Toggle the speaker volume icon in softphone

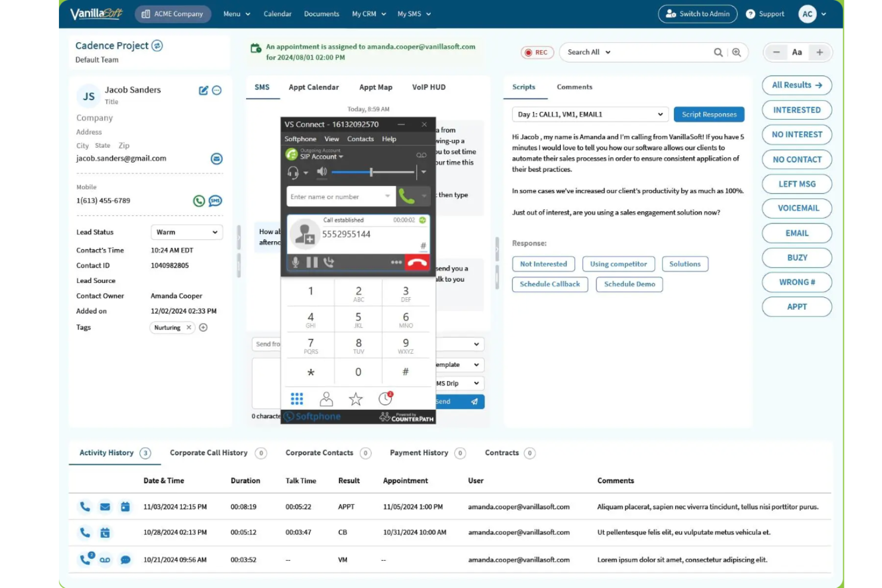click(322, 172)
